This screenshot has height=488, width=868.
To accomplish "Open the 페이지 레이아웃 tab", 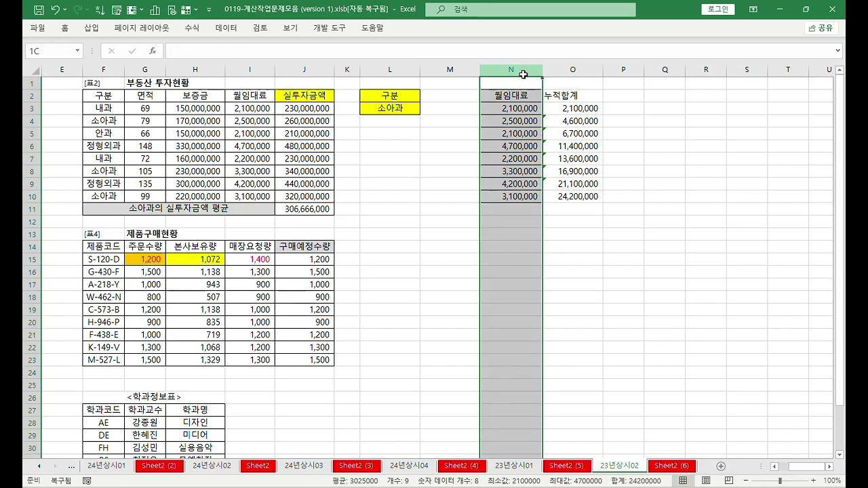I will (x=142, y=28).
